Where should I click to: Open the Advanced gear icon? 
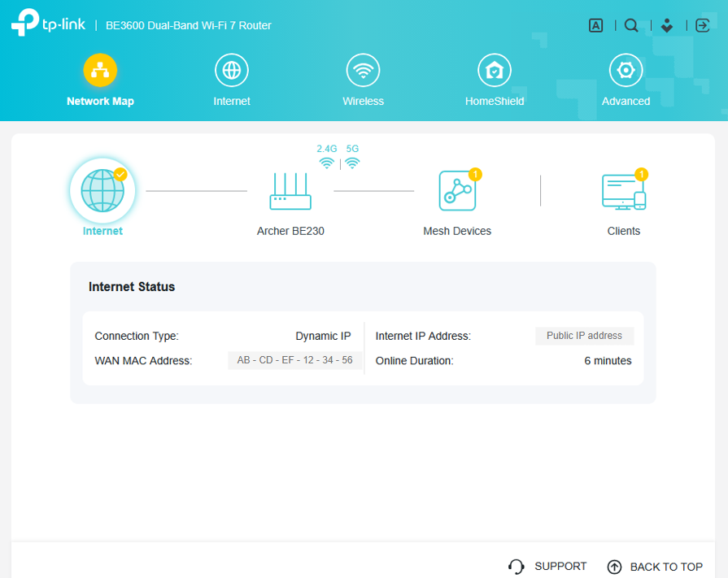[626, 71]
